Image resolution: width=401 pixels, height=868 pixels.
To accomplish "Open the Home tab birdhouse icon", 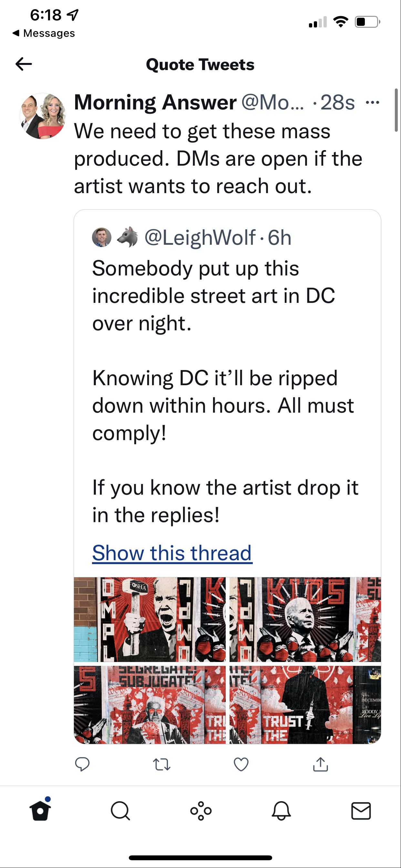I will pyautogui.click(x=40, y=811).
